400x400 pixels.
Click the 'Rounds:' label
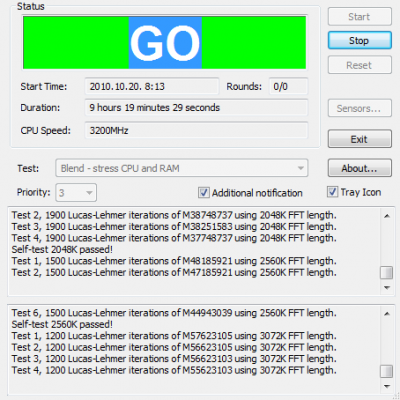pyautogui.click(x=244, y=87)
